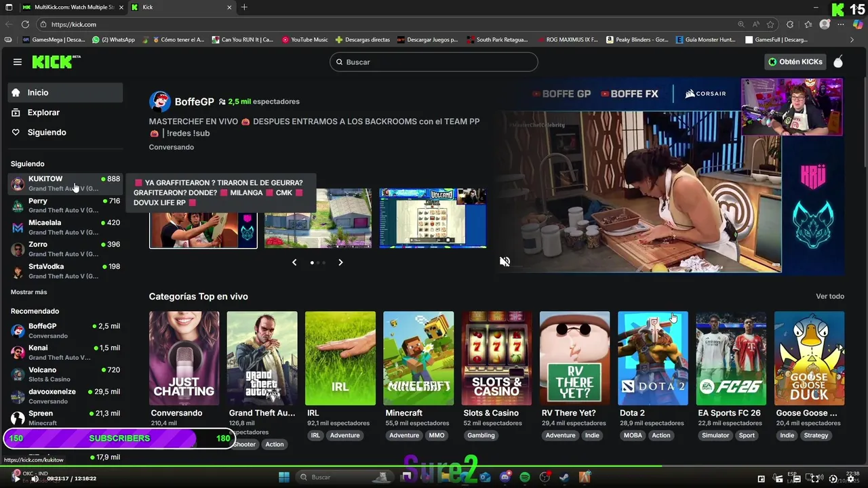Open the Grand Theft Auto V category card
This screenshot has width=868, height=488.
(262, 358)
